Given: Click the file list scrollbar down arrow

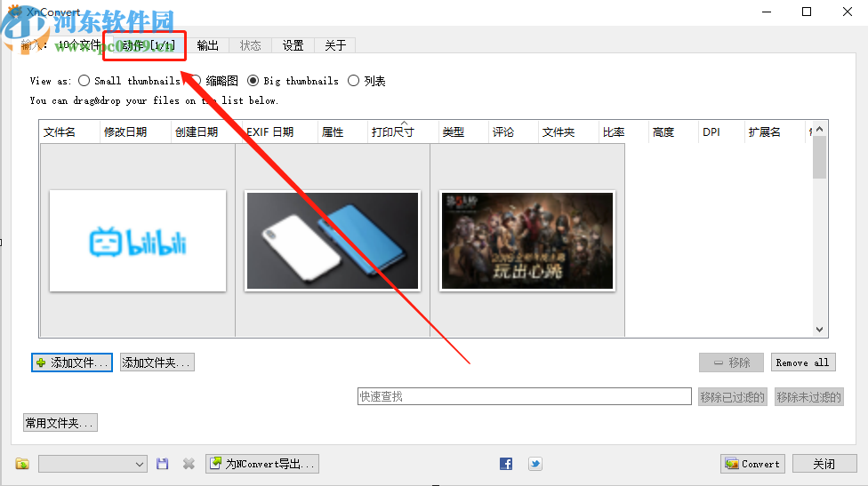Looking at the screenshot, I should pos(820,330).
